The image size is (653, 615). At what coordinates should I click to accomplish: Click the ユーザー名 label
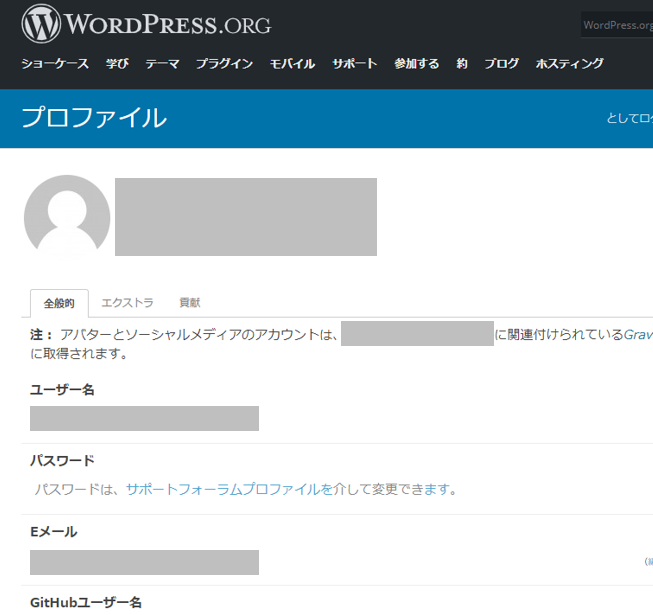click(x=62, y=390)
